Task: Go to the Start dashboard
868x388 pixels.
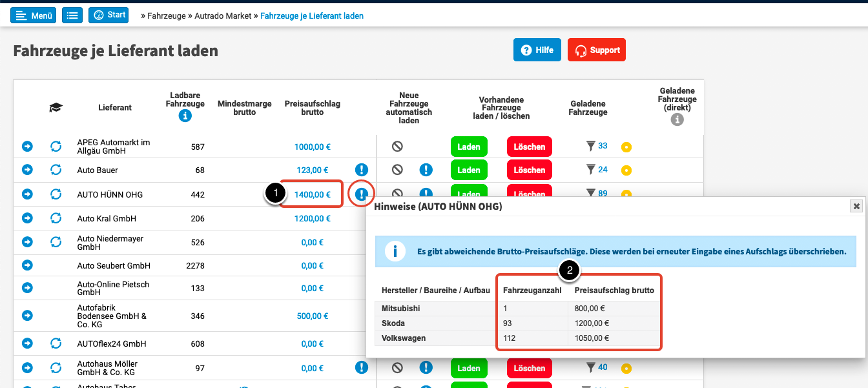Action: point(108,15)
